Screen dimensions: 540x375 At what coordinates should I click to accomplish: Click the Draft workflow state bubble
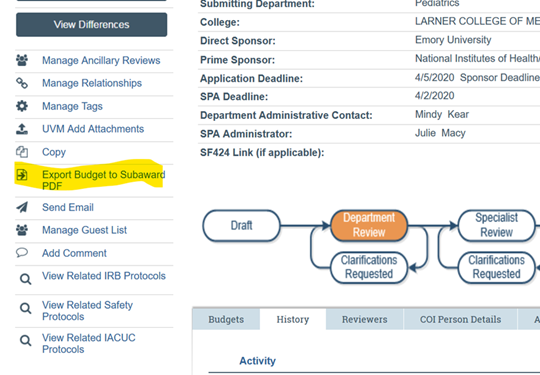pyautogui.click(x=241, y=226)
